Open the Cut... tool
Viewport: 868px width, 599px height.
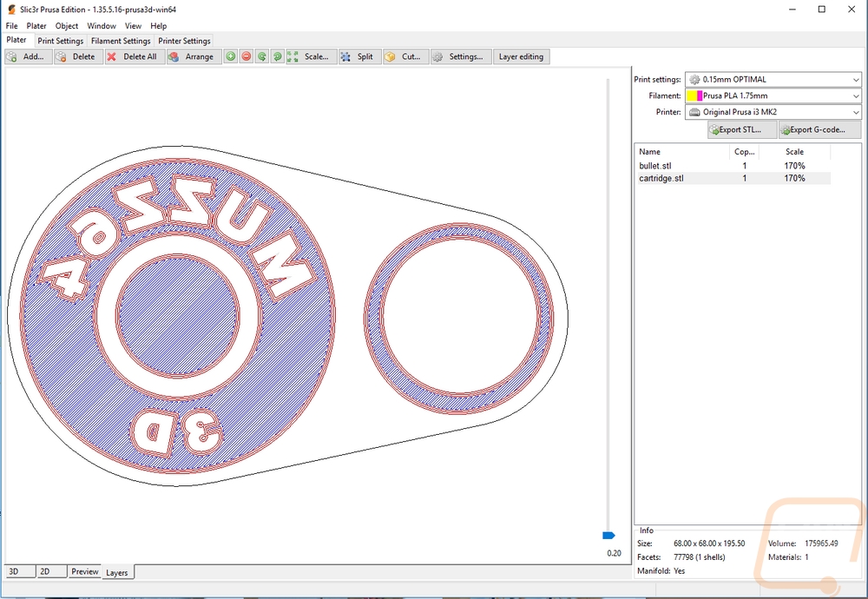405,56
